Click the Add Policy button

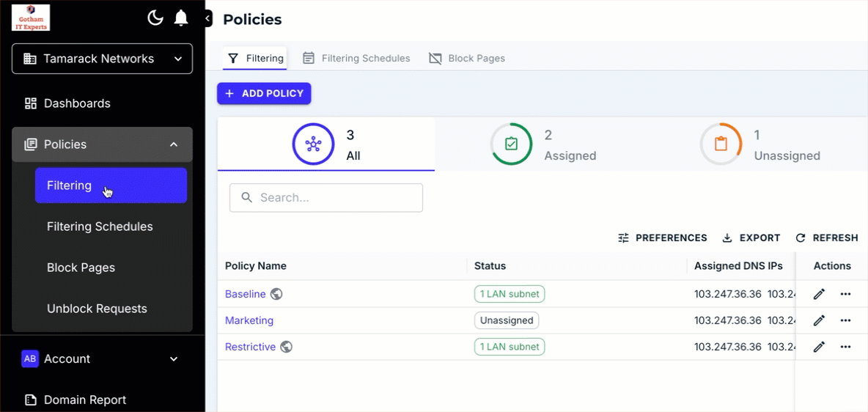tap(264, 94)
